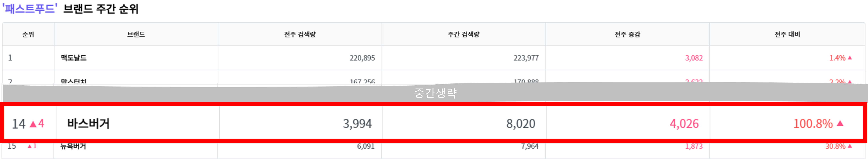Image resolution: width=868 pixels, height=159 pixels.
Task: Click rank-change triangle beside 14
Action: tap(33, 124)
